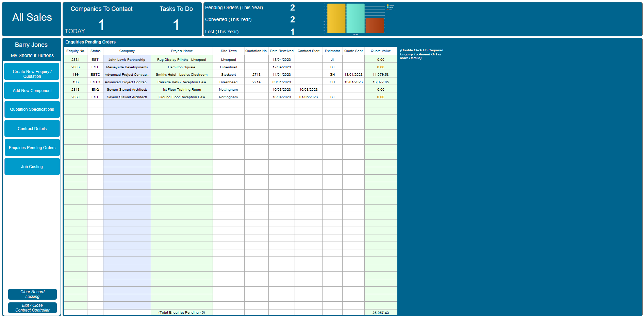Click the orange lost bar in chart
Image resolution: width=644 pixels, height=318 pixels.
pyautogui.click(x=374, y=26)
